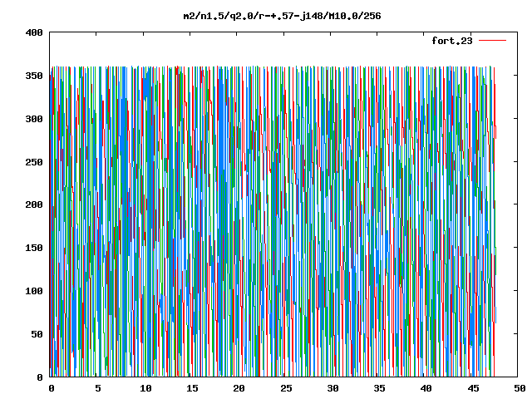Click y-axis label 200
The height and width of the screenshot is (399, 532).
pyautogui.click(x=34, y=204)
